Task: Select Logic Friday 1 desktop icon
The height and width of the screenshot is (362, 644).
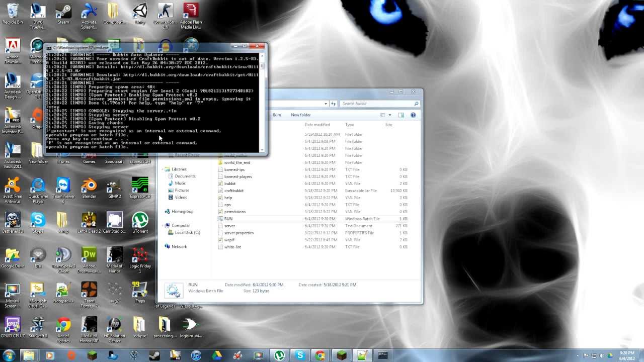Action: tap(140, 259)
